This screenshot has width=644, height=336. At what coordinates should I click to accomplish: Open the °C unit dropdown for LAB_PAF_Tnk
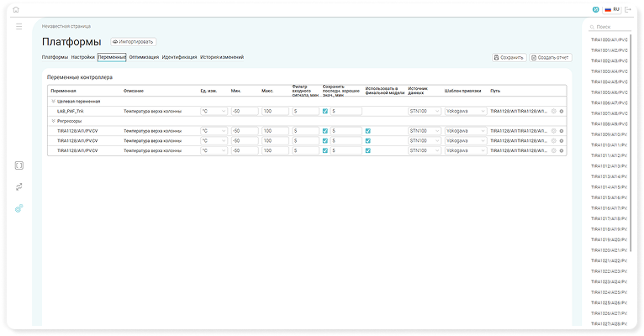pyautogui.click(x=214, y=111)
